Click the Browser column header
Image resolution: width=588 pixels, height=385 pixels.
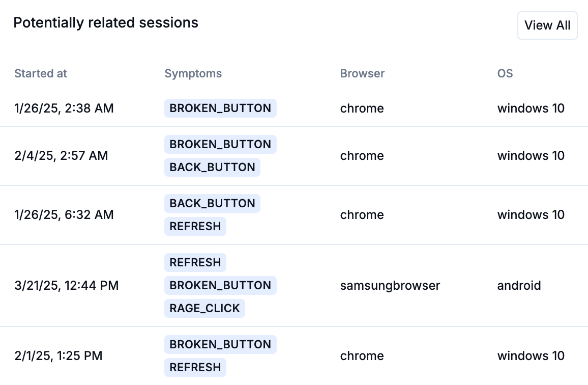[362, 73]
